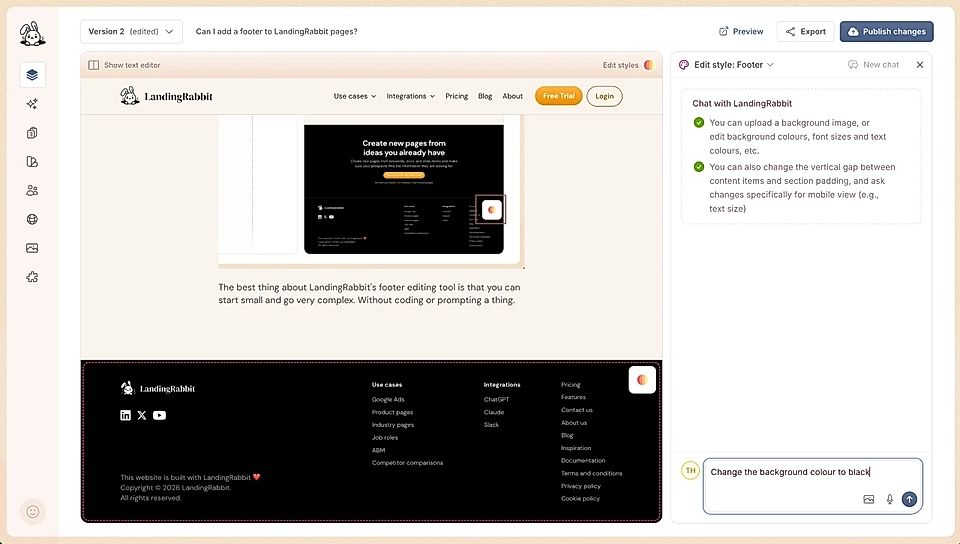Click the Product pages footer link

[392, 412]
